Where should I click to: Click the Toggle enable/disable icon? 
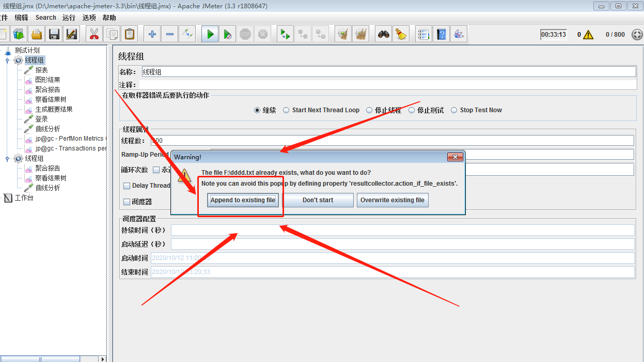[187, 35]
